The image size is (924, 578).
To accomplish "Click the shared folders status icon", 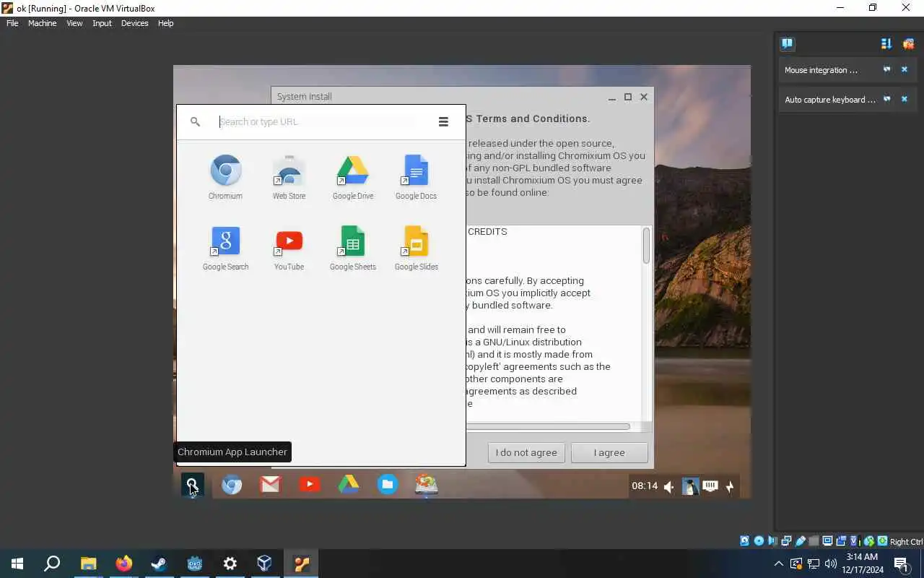I will pos(814,541).
